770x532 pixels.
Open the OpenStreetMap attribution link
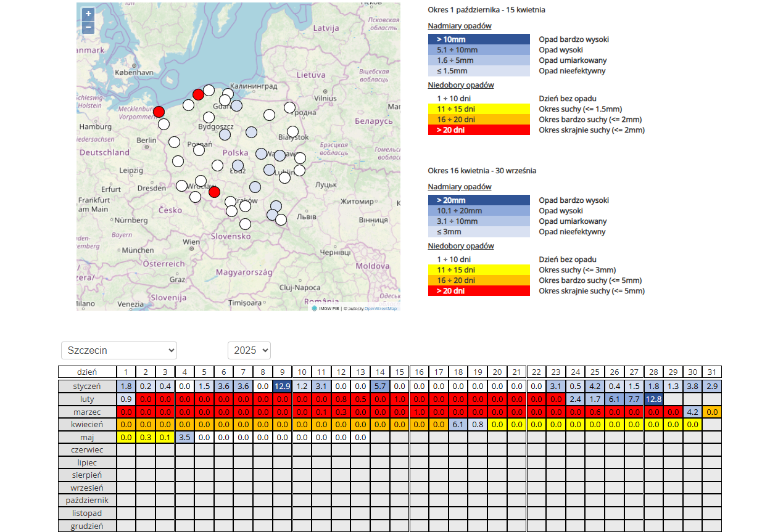coord(381,308)
